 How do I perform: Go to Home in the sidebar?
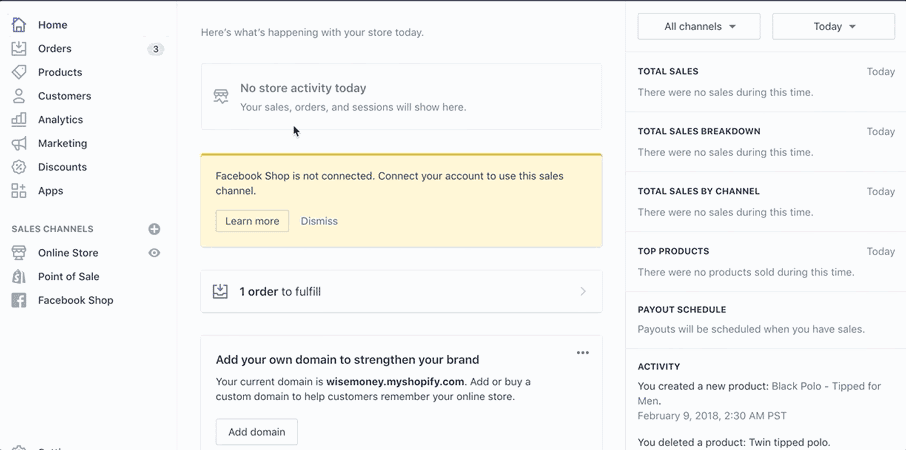(53, 25)
